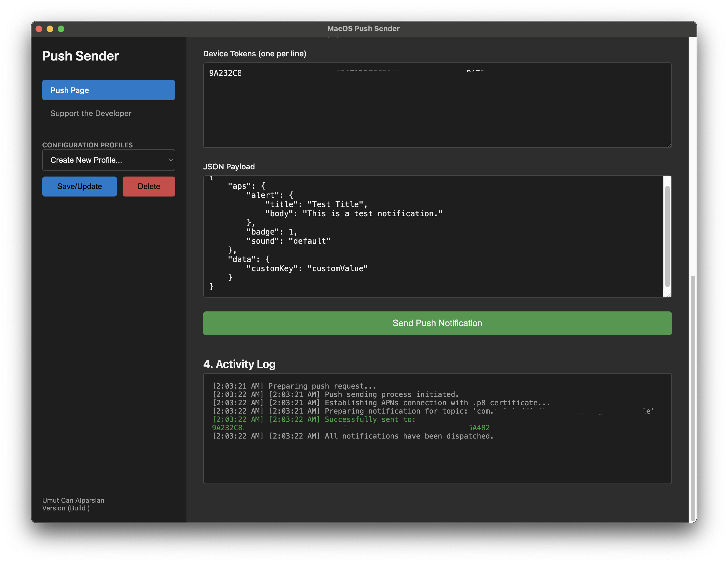This screenshot has height=564, width=728.
Task: Click the "customKey": "customValue" payload line
Action: 307,268
